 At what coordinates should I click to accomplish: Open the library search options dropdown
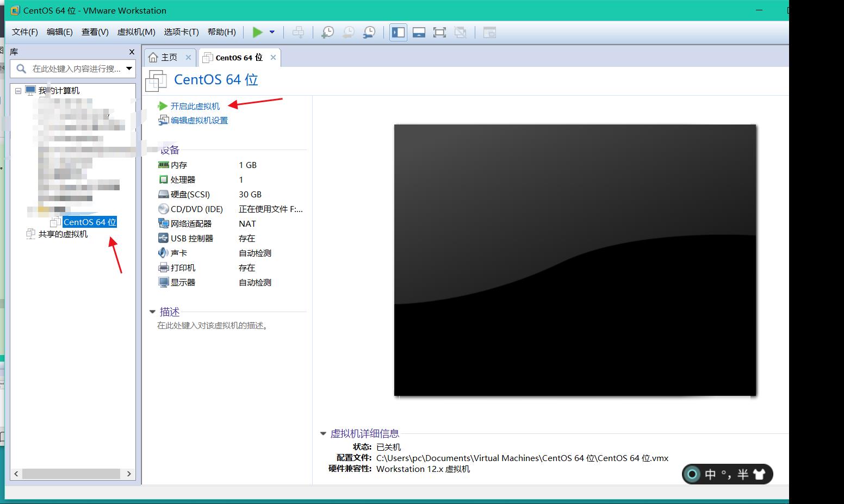point(129,69)
